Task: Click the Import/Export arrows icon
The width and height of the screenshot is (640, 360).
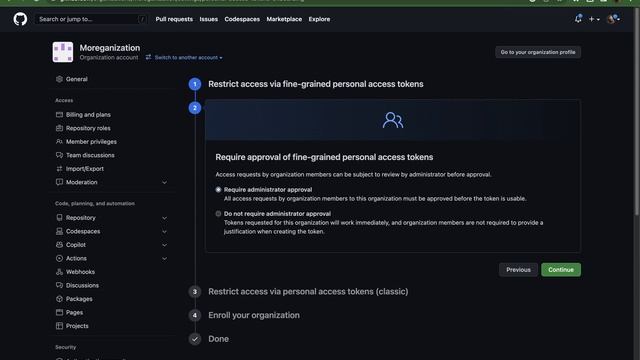Action: click(59, 169)
